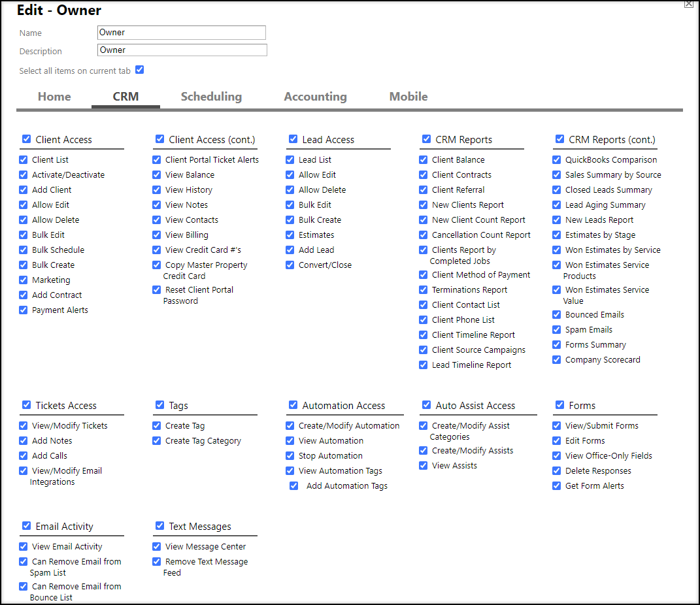Toggle the View Assists checkbox
This screenshot has width=700, height=605.
[423, 465]
